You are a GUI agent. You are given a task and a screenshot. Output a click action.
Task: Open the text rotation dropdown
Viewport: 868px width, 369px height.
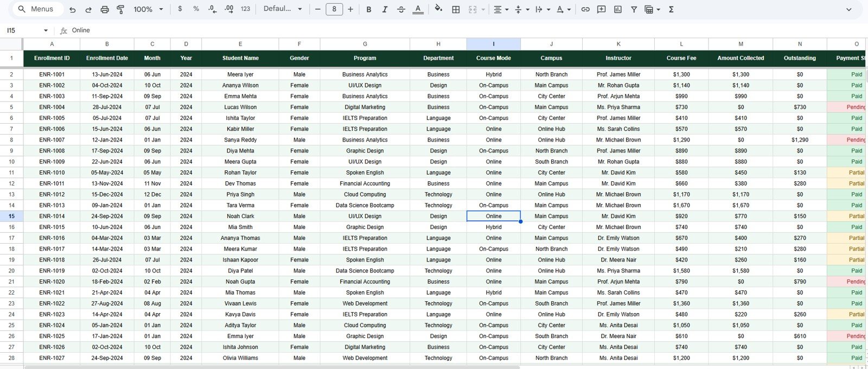564,9
